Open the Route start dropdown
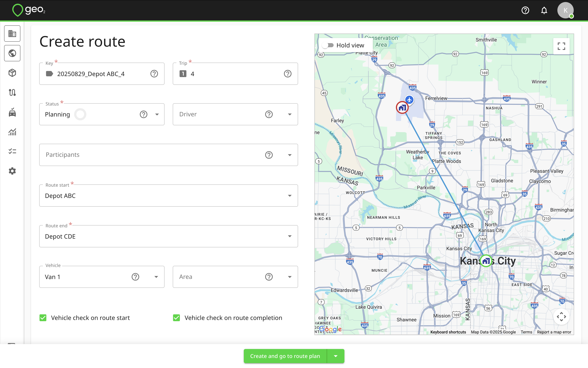 click(x=169, y=196)
